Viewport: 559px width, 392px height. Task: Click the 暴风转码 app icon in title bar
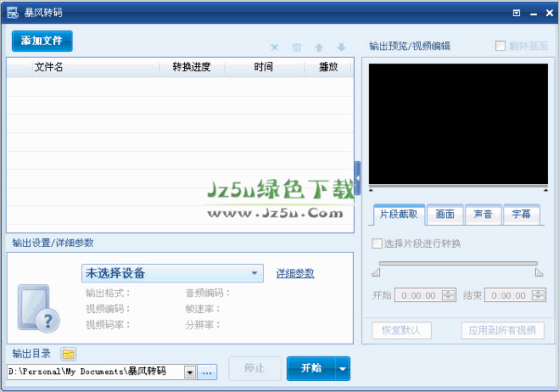click(13, 13)
